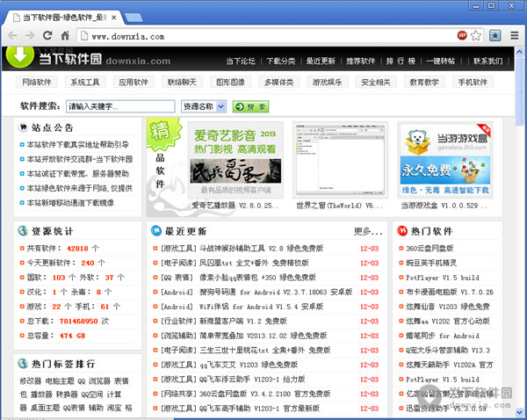Open the 当游游戏盒 featured thumbnail
527x420 pixels.
tap(445, 160)
